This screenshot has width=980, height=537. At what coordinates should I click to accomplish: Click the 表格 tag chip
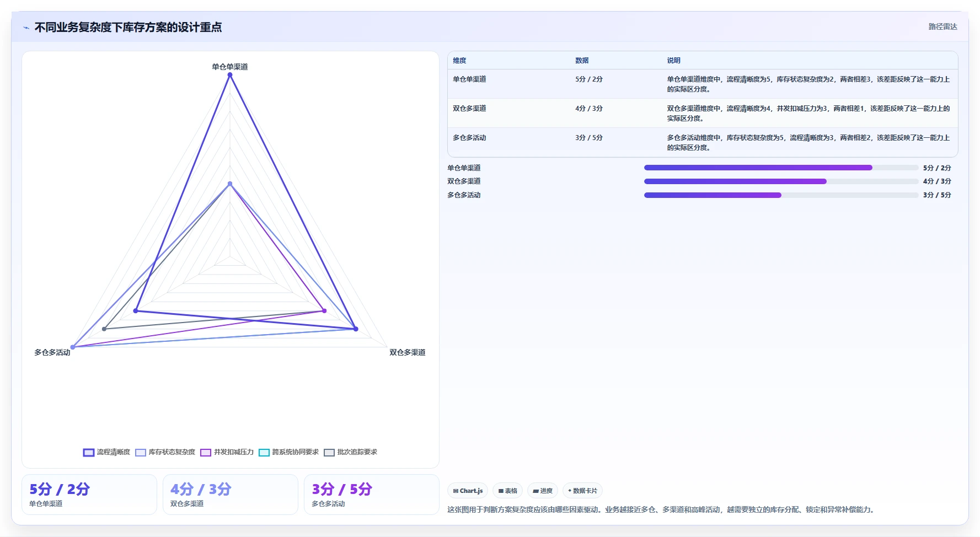(x=507, y=491)
